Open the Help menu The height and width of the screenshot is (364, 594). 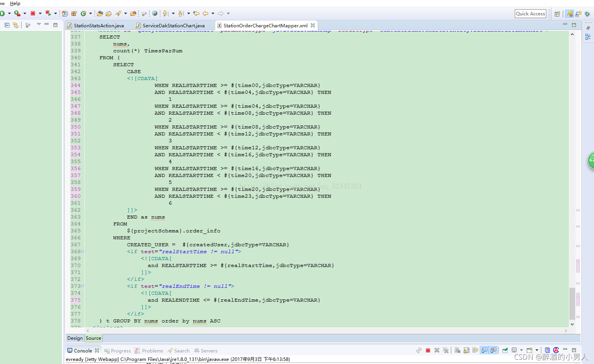[x=15, y=3]
